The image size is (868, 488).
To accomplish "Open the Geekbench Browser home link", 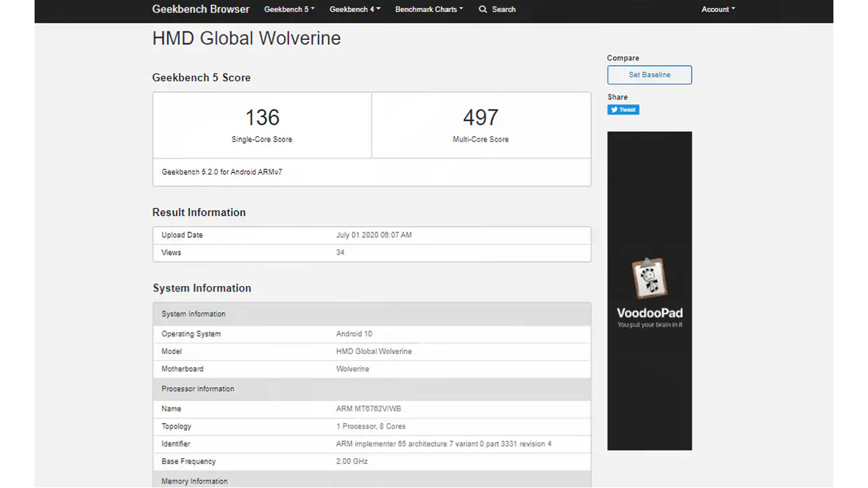I will coord(201,9).
